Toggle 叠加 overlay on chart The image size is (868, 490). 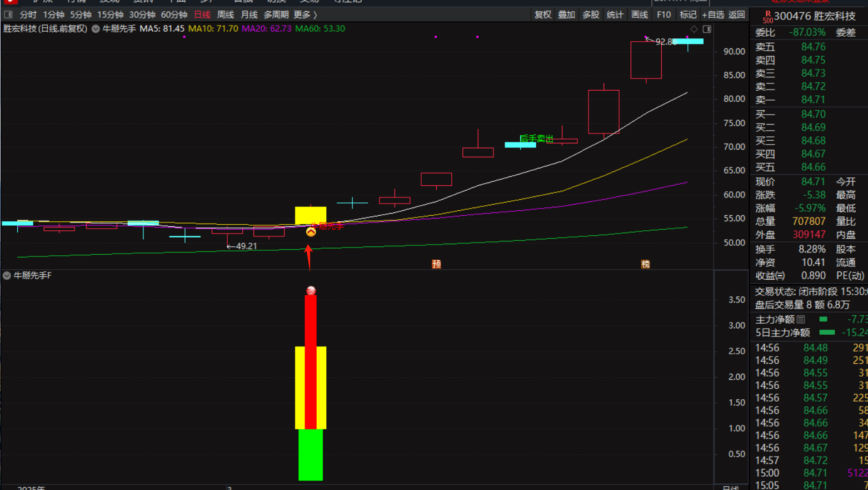click(566, 14)
